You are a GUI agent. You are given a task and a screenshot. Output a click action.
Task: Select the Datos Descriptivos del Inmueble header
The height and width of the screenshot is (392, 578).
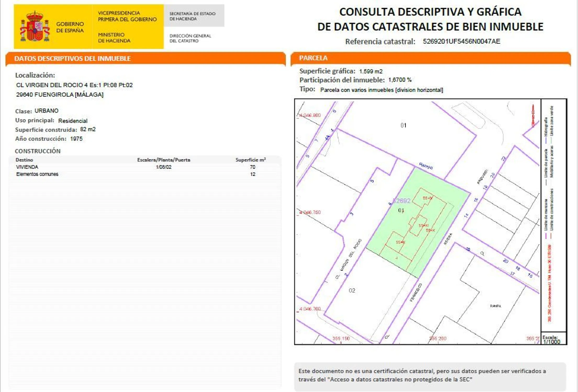(72, 59)
